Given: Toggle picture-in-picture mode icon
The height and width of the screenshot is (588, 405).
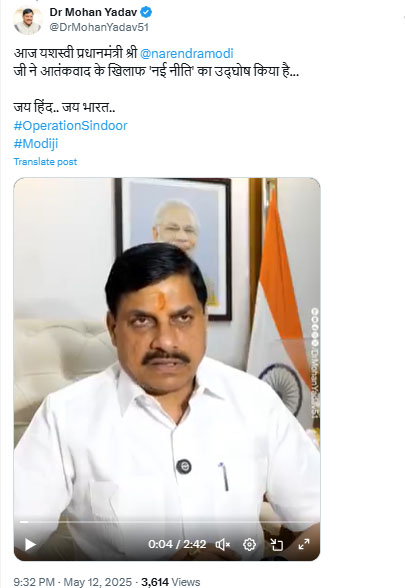Looking at the screenshot, I should (x=277, y=544).
